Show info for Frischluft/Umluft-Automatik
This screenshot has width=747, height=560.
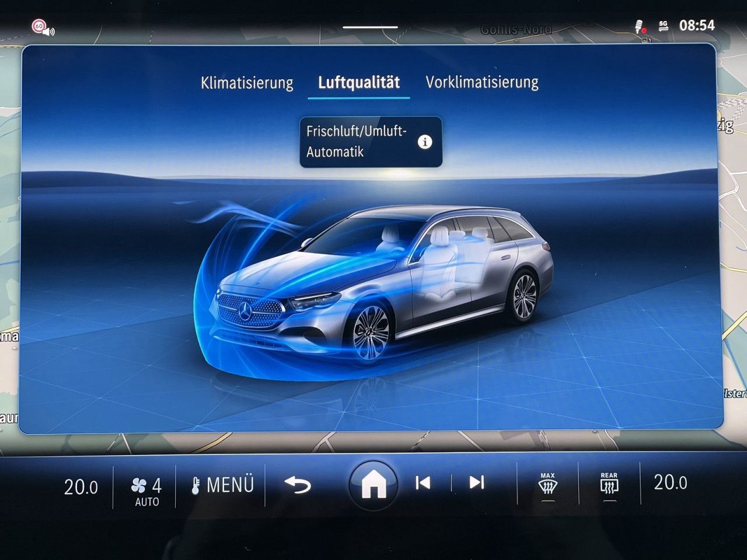[425, 142]
